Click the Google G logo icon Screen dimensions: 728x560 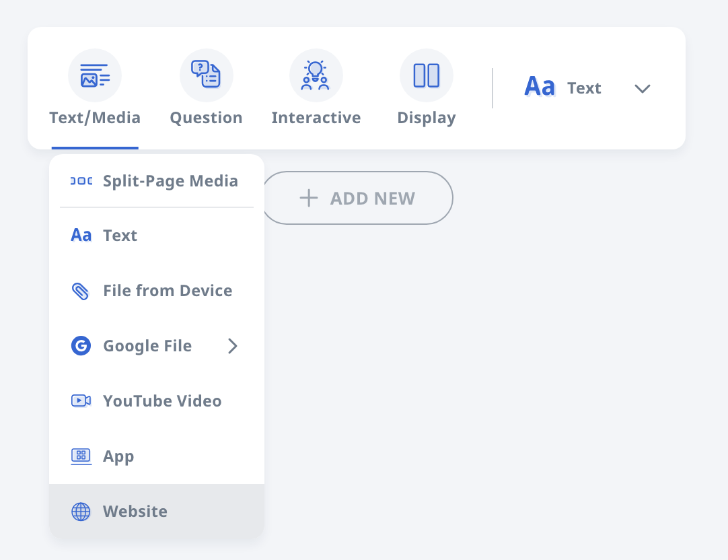pos(81,346)
